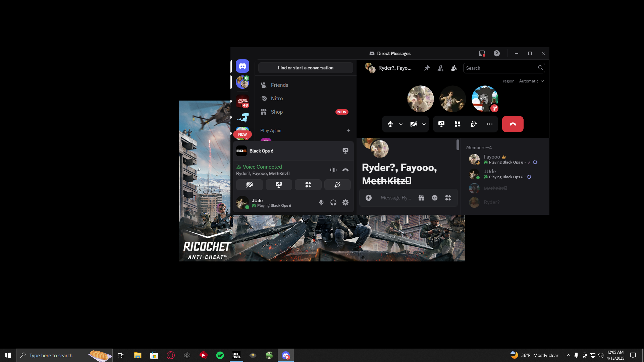
Task: Add game with Play Again plus
Action: pyautogui.click(x=348, y=130)
